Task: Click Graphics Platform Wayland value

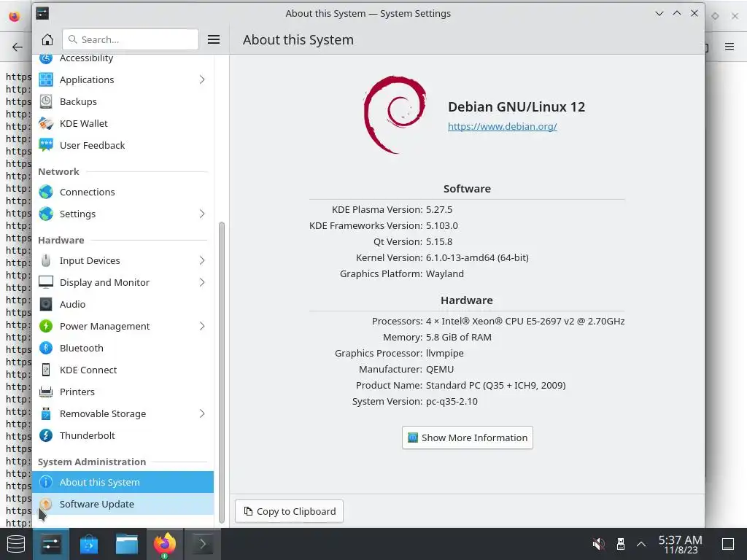Action: tap(445, 274)
